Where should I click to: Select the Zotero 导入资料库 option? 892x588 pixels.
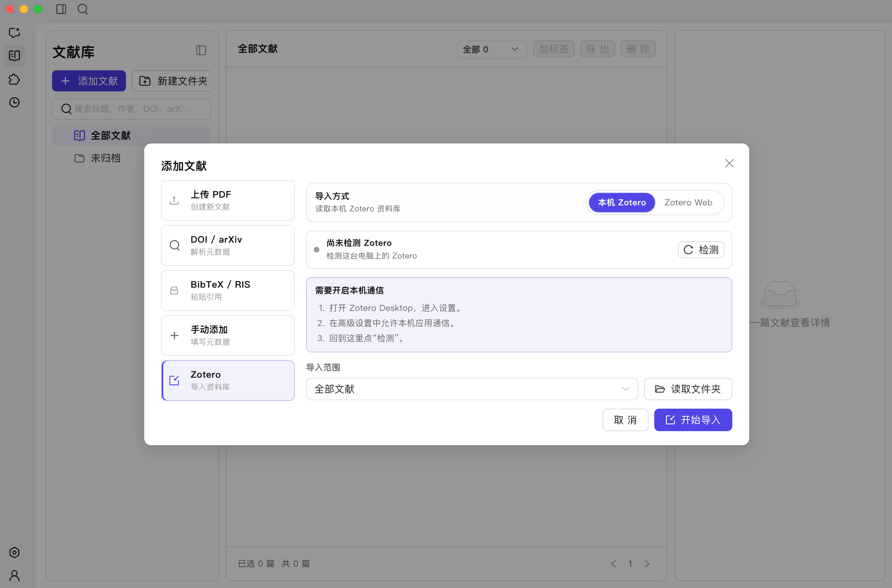[x=228, y=381]
